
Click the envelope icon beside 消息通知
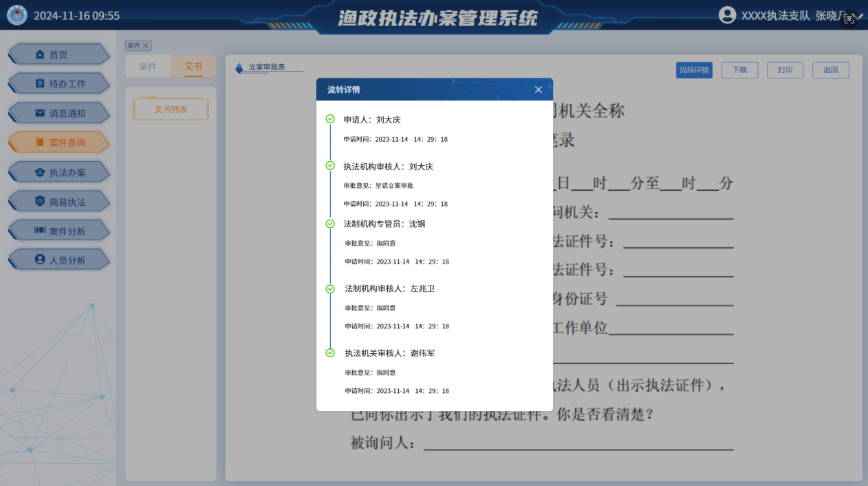[x=39, y=113]
